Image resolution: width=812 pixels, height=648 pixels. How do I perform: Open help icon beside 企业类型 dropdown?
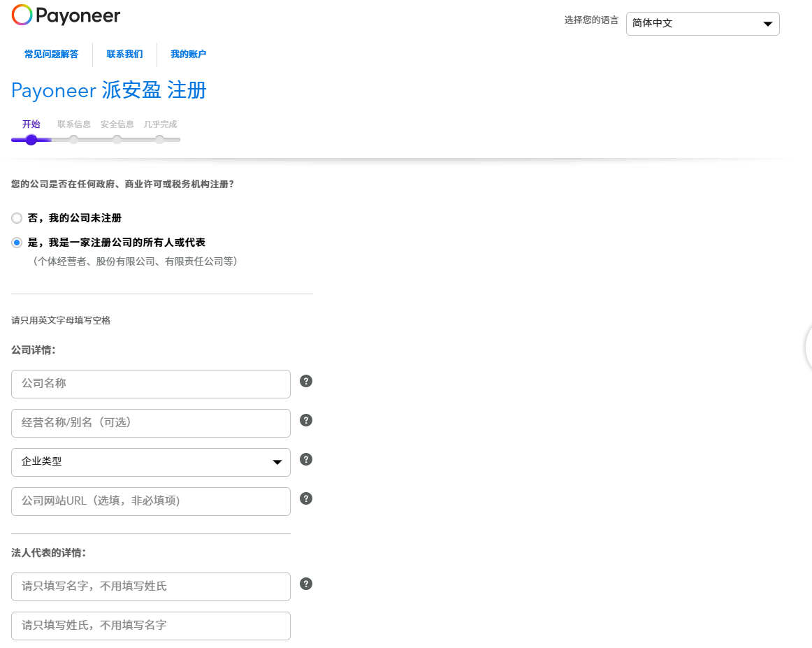point(306,459)
